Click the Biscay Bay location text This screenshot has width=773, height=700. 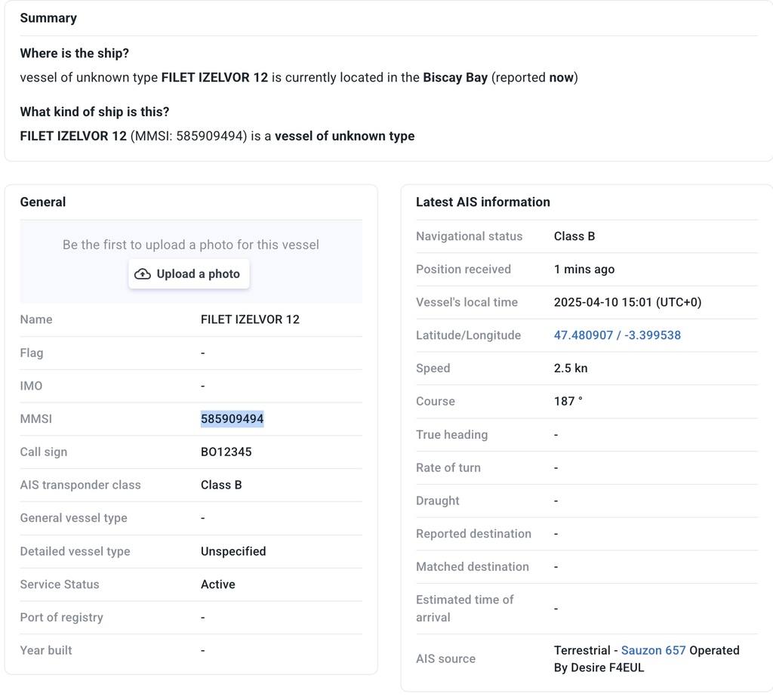click(455, 78)
